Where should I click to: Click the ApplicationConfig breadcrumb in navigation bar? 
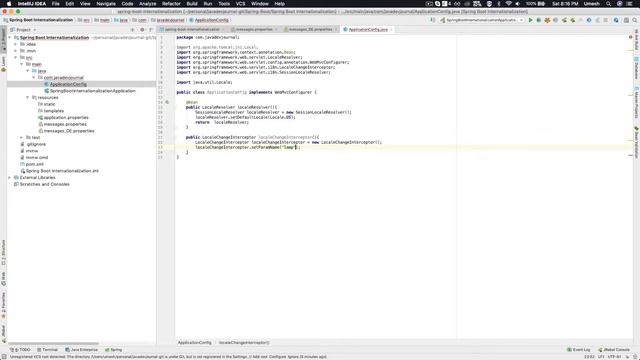[x=211, y=20]
